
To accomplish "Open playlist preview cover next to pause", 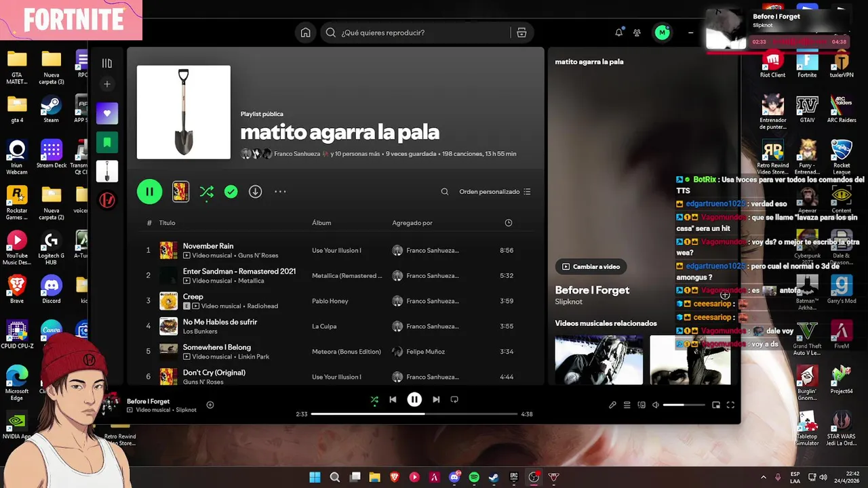I will tap(180, 192).
